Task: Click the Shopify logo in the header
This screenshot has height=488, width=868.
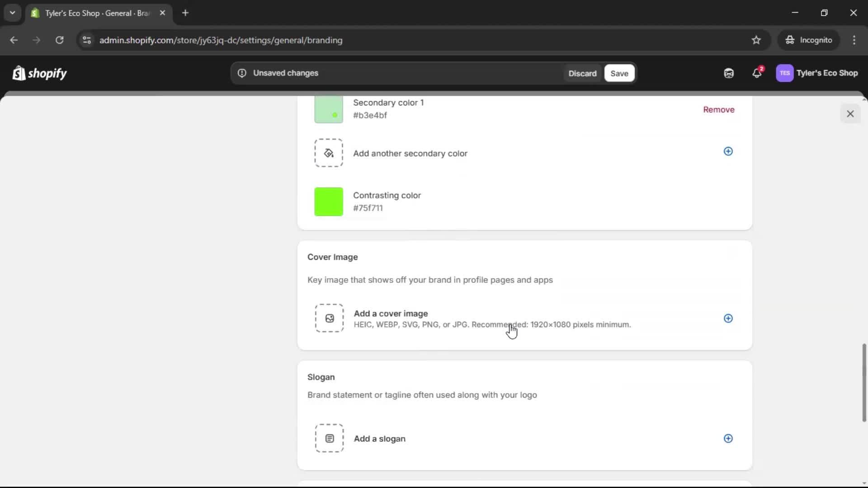Action: point(39,73)
